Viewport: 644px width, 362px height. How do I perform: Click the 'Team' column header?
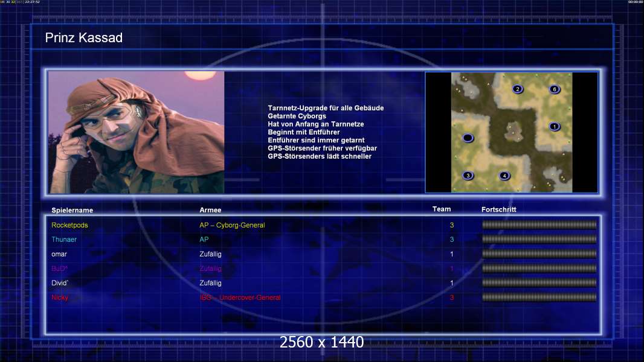point(442,209)
